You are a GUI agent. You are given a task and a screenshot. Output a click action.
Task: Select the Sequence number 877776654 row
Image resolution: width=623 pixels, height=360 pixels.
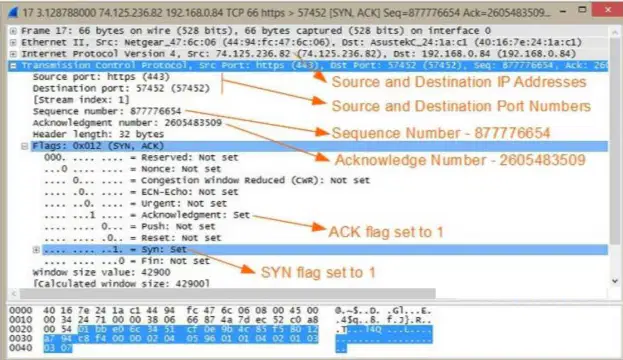coord(106,111)
